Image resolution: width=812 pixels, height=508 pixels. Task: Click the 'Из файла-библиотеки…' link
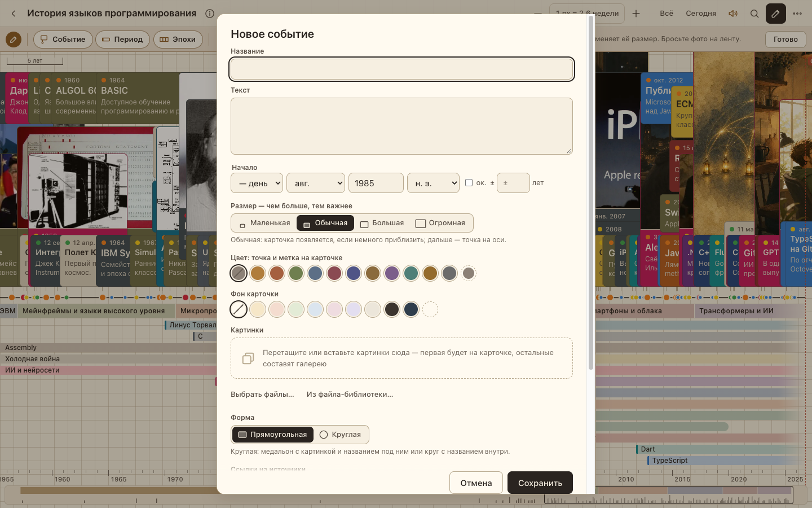tap(350, 395)
